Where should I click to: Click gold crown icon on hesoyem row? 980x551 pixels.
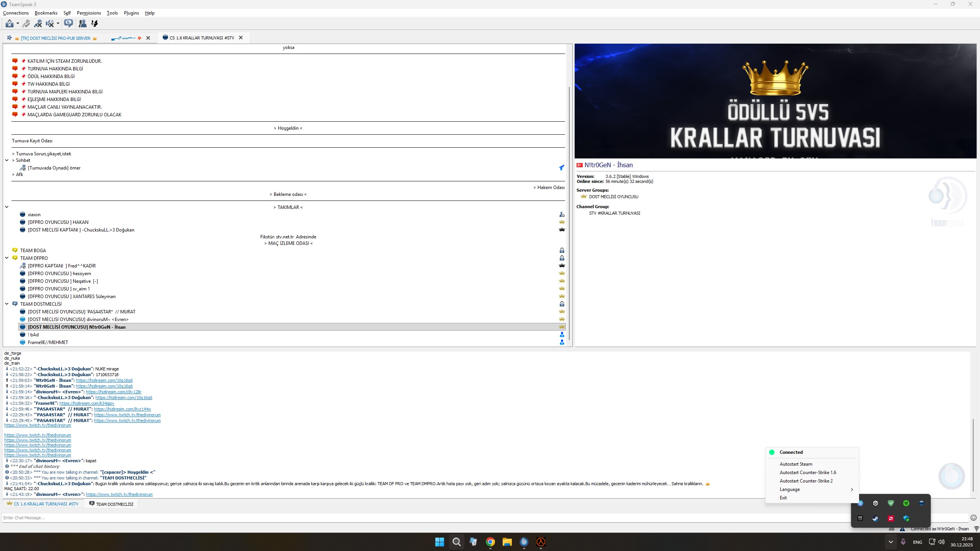(562, 274)
